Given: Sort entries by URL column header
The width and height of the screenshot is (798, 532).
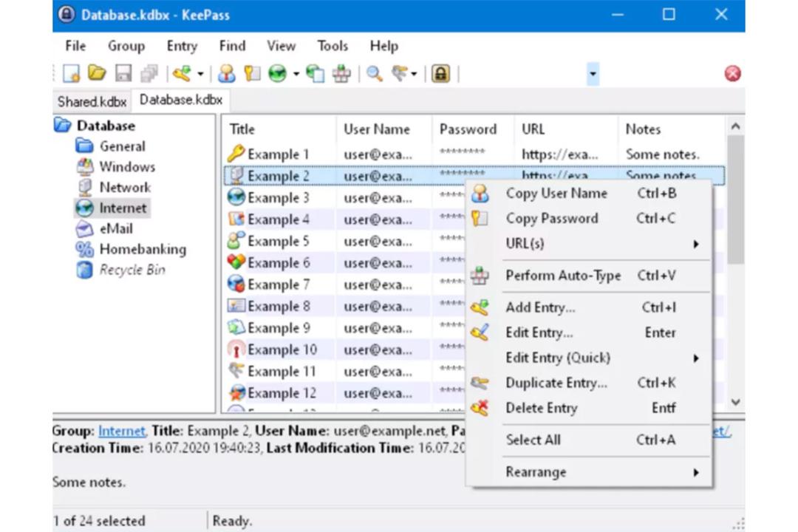Looking at the screenshot, I should click(x=567, y=129).
